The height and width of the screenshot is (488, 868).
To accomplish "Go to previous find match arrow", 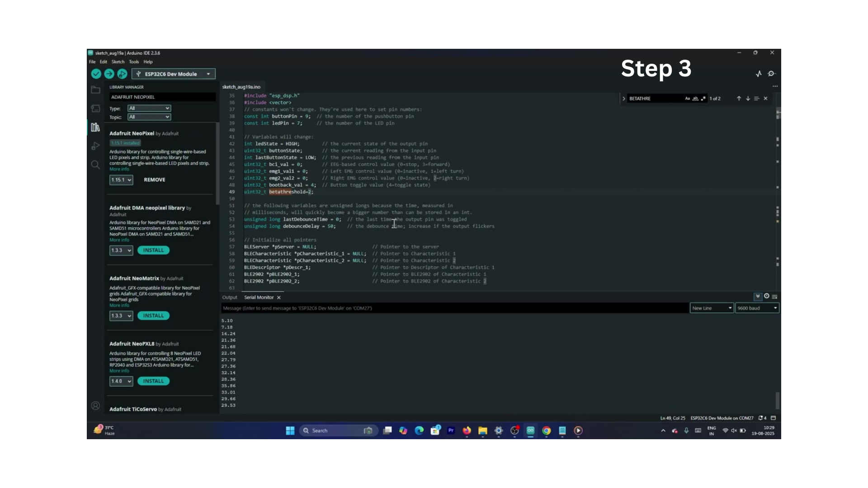I will click(x=739, y=99).
